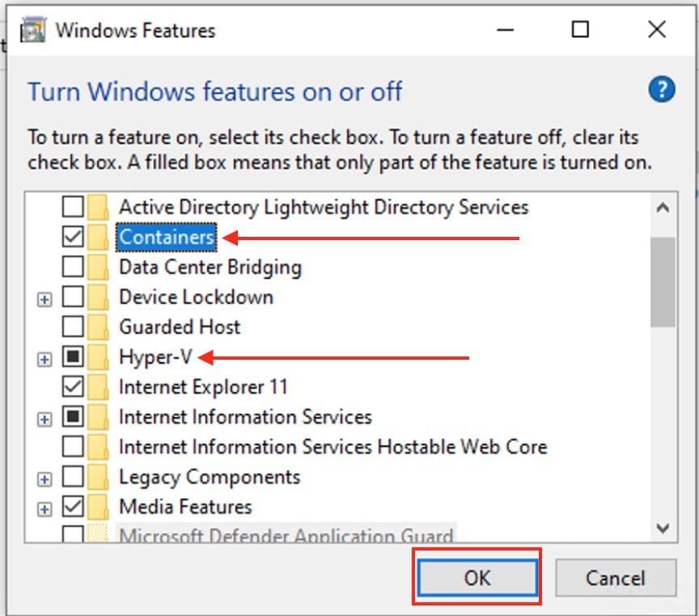Uncheck the Containers checkbox

[73, 237]
